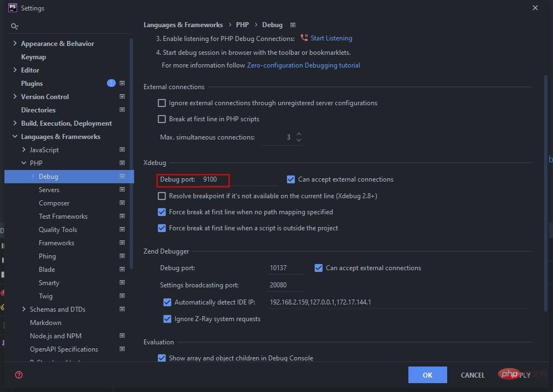Click PHP in the breadcrumb path
553x392 pixels.
pos(242,25)
